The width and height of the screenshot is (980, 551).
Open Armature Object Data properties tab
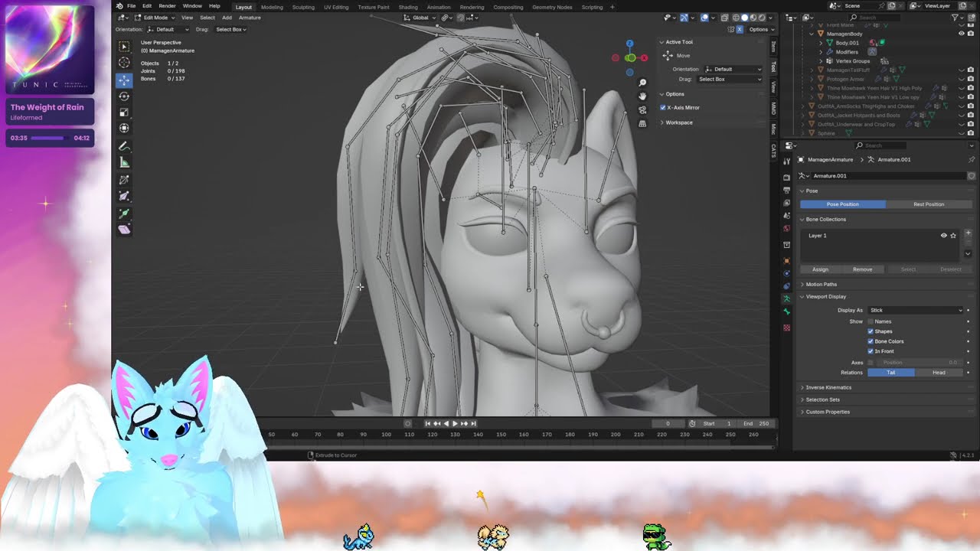(x=786, y=299)
